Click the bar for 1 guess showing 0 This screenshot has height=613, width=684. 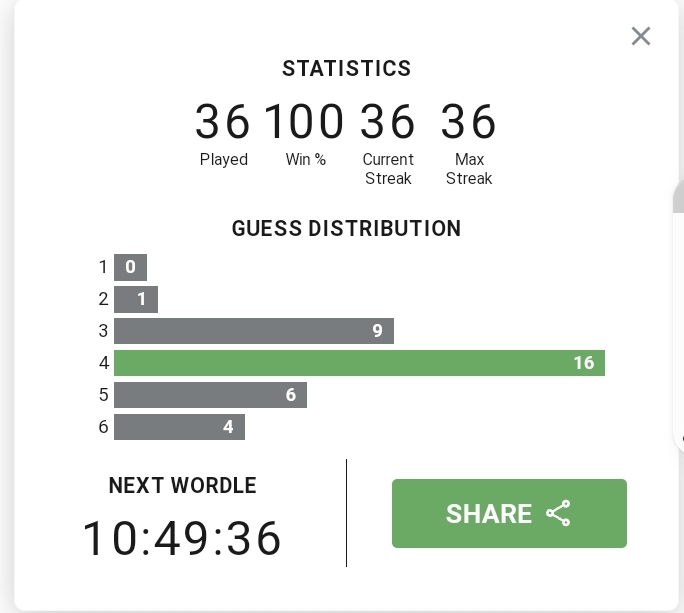coord(130,267)
